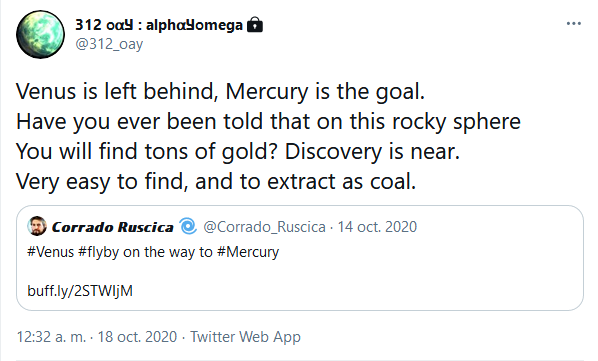598x361 pixels.
Task: Click the lock icon next to alphaYomega
Action: 255,25
